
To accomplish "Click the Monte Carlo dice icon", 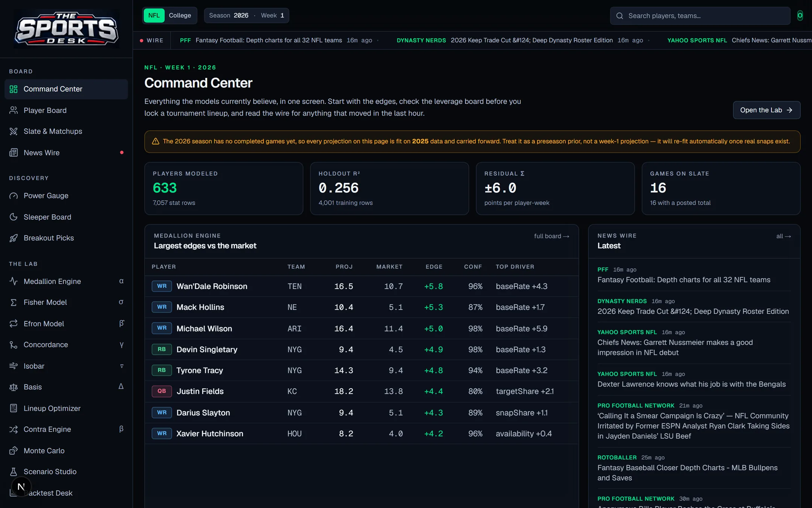I will coord(14,451).
